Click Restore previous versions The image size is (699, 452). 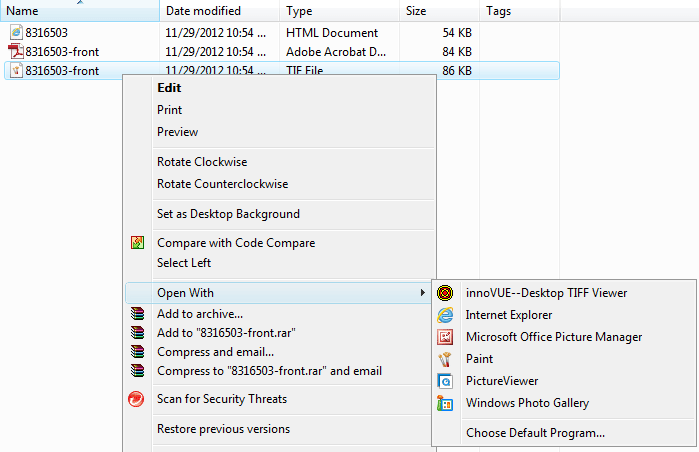click(223, 429)
